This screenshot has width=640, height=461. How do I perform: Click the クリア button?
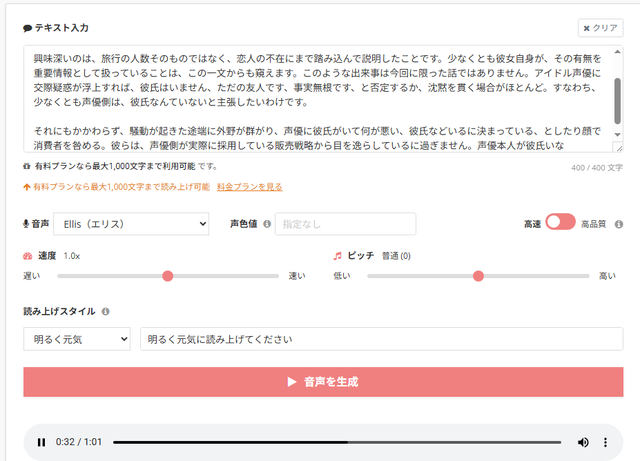600,28
